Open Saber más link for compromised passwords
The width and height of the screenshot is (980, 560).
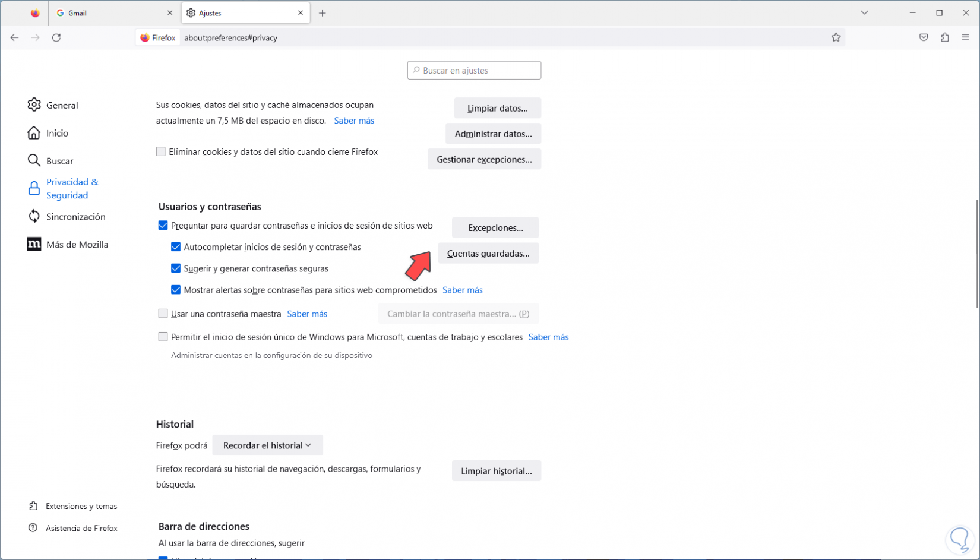pos(462,290)
